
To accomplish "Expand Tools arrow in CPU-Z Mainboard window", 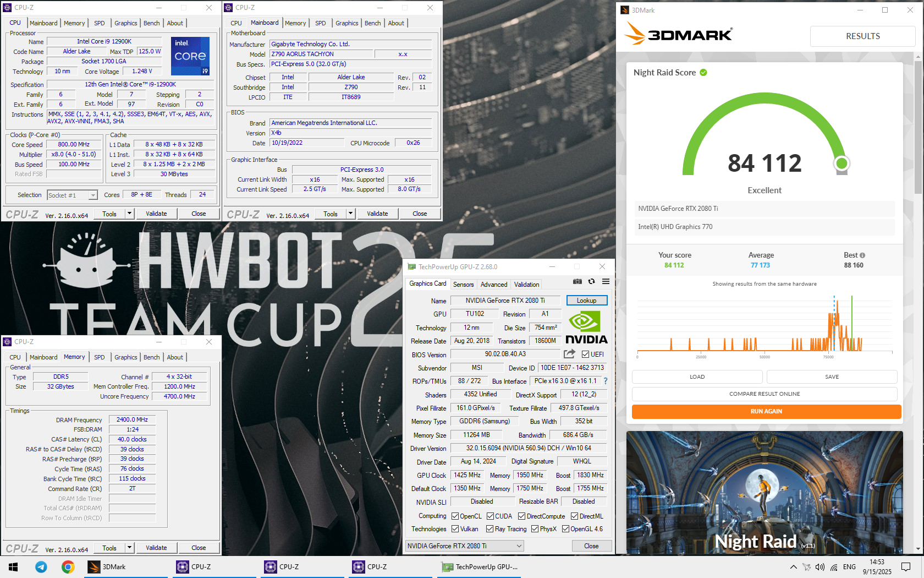I will click(350, 214).
